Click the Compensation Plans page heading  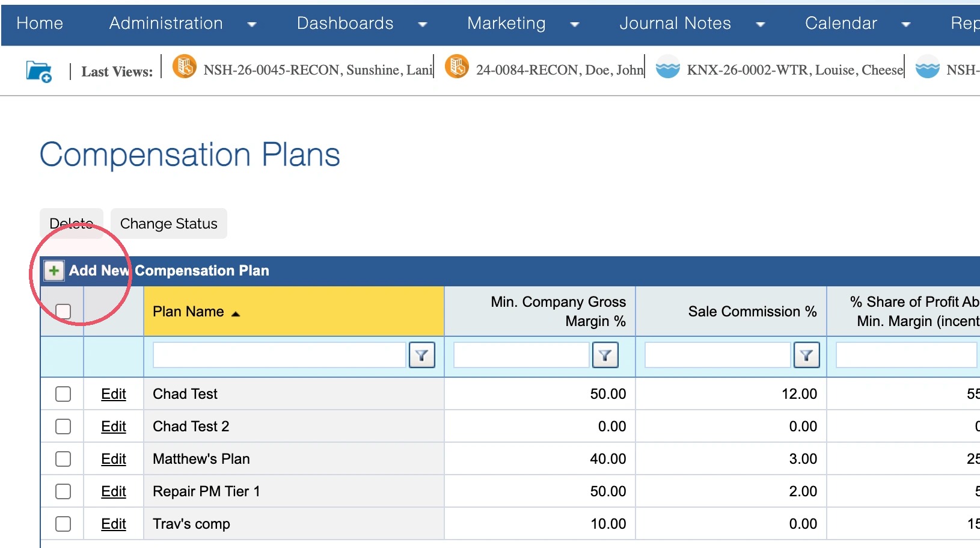tap(190, 155)
